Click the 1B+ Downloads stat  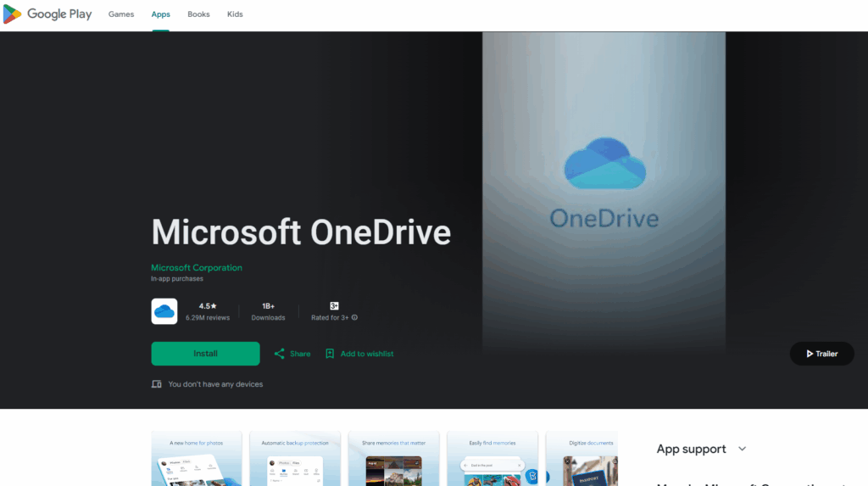pyautogui.click(x=268, y=311)
